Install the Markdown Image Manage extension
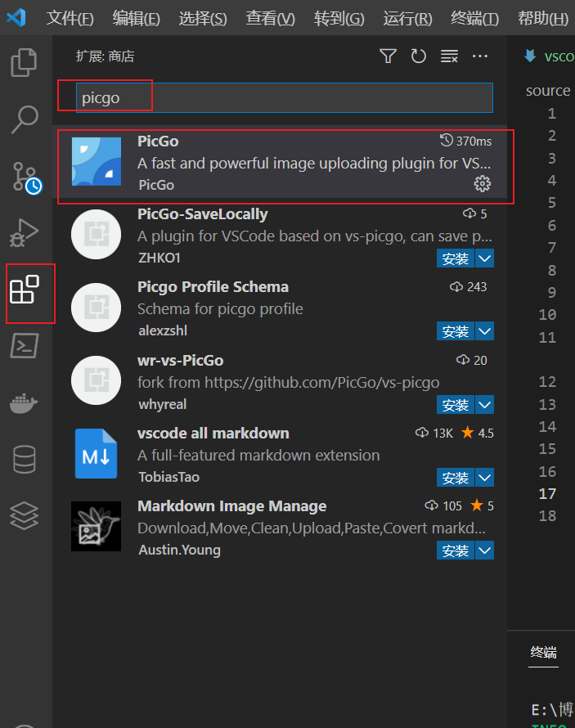The width and height of the screenshot is (575, 728). click(456, 550)
